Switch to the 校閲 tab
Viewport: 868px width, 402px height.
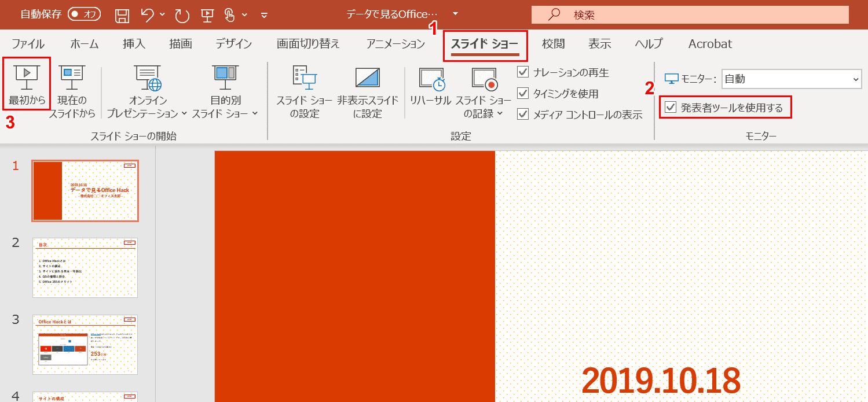point(553,44)
